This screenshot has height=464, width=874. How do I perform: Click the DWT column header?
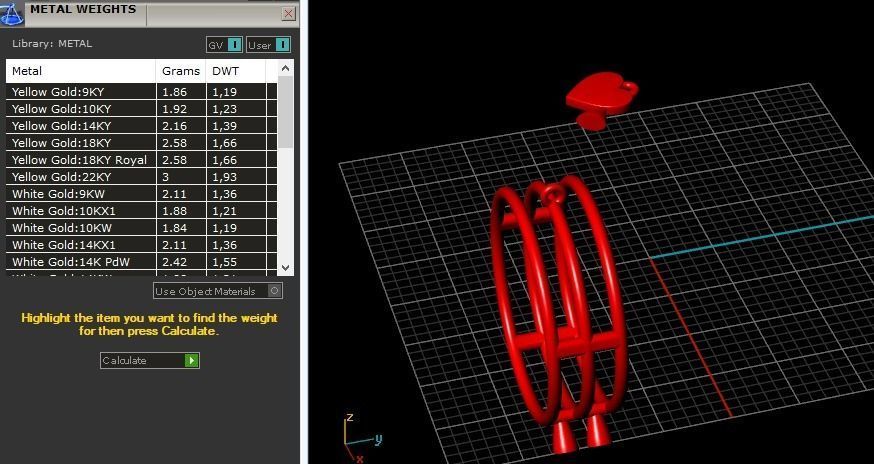[235, 71]
